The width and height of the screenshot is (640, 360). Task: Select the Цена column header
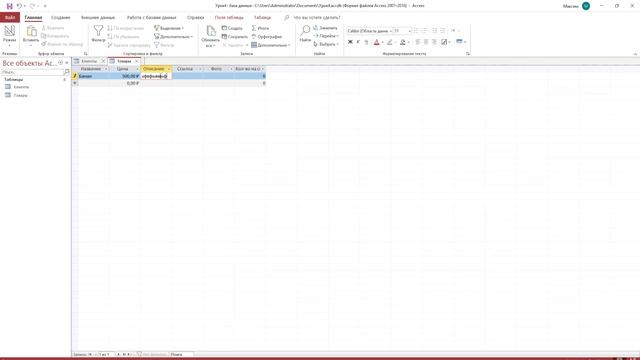124,69
